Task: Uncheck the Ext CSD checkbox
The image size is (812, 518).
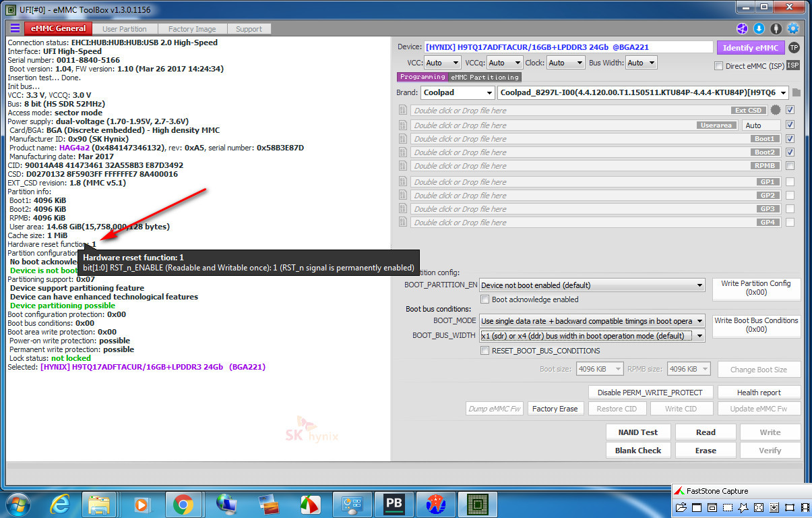Action: (790, 110)
